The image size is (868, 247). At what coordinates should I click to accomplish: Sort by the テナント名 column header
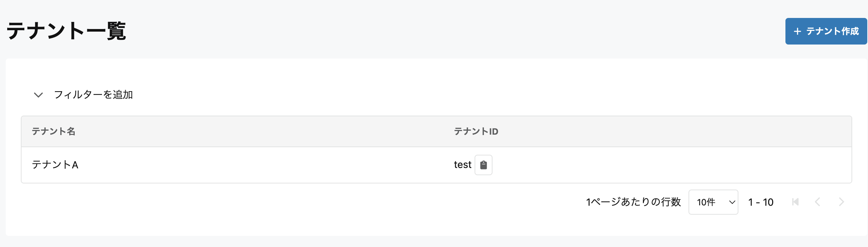point(53,131)
